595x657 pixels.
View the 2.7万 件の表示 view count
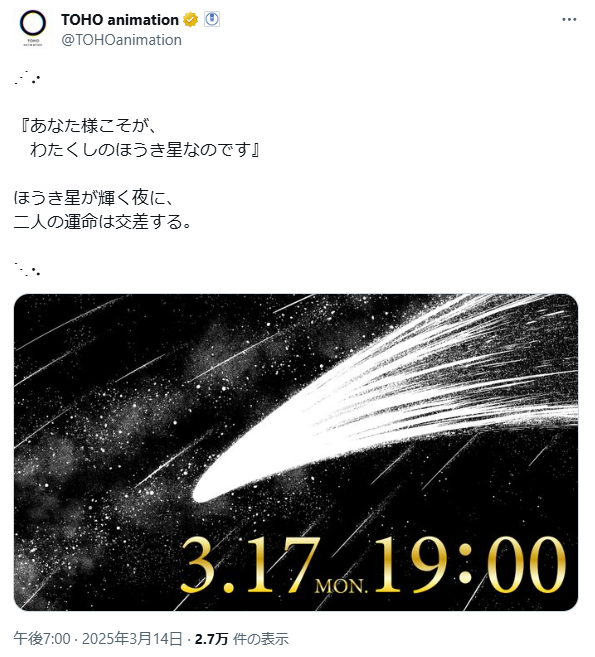click(242, 639)
